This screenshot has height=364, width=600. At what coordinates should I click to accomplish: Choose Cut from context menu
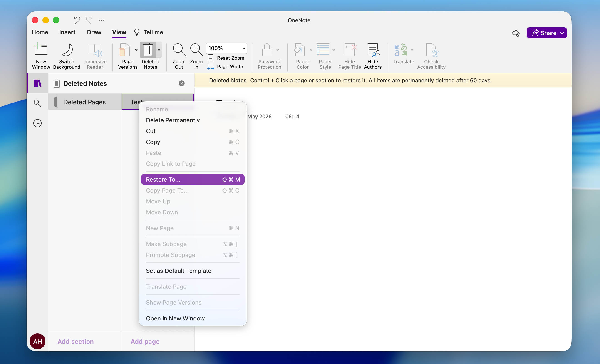pos(193,131)
